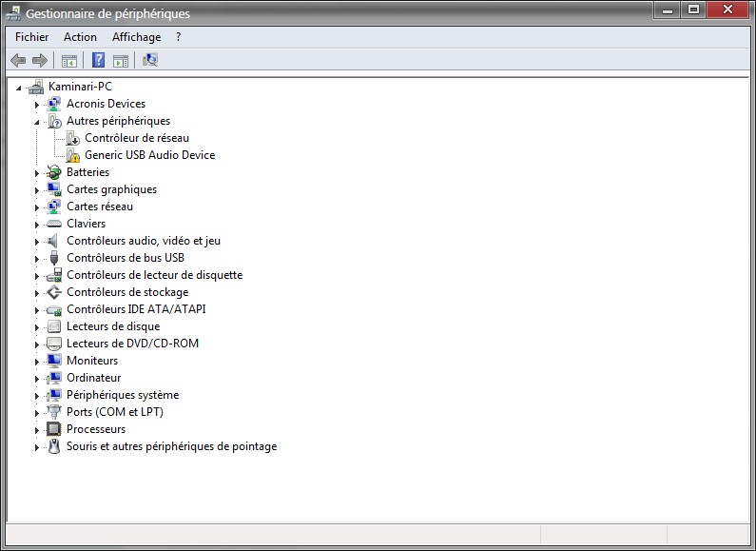Expand Cartes graphiques node arrow
The width and height of the screenshot is (756, 551).
[37, 190]
